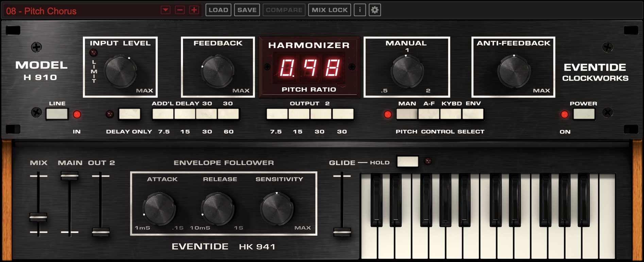Image resolution: width=644 pixels, height=262 pixels.
Task: Click the info 'i' icon
Action: tap(360, 10)
